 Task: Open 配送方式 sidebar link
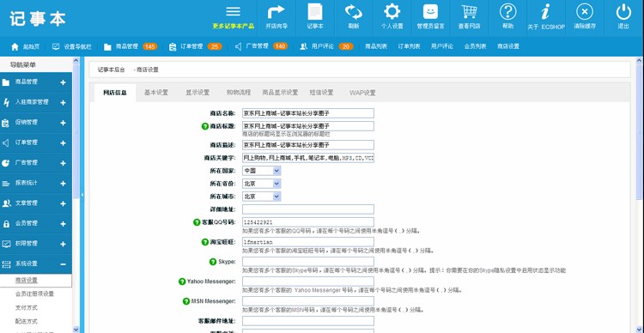27,321
